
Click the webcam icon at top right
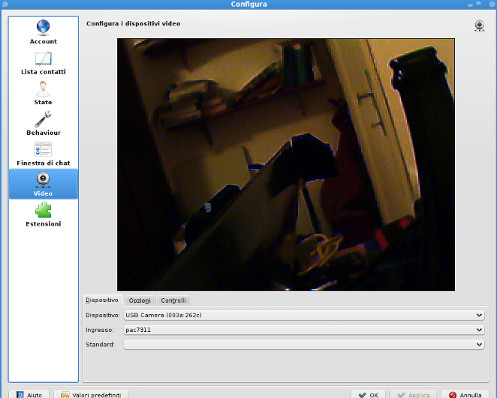(x=479, y=26)
